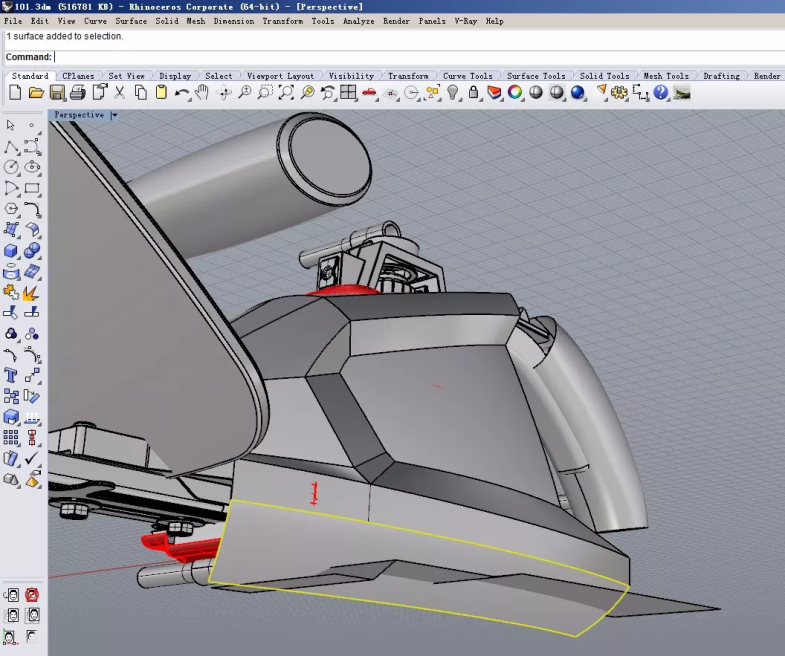Click the Cut scissors icon

119,93
